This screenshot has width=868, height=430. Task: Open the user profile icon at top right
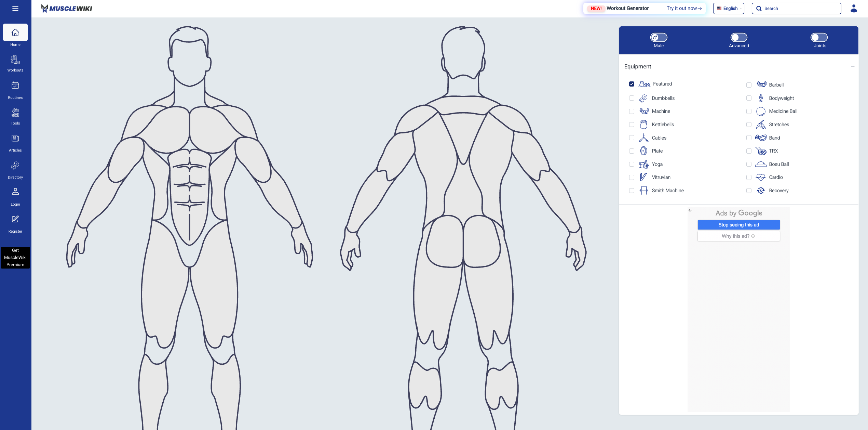(853, 8)
